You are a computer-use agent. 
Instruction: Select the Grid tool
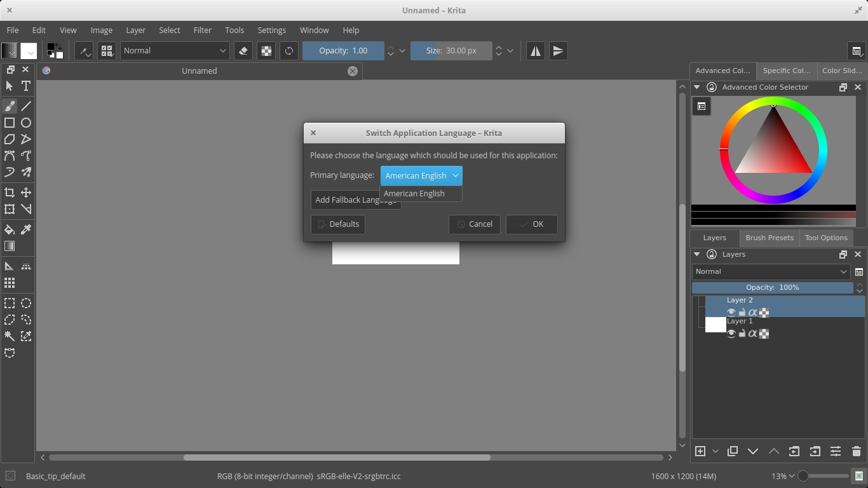[x=10, y=283]
